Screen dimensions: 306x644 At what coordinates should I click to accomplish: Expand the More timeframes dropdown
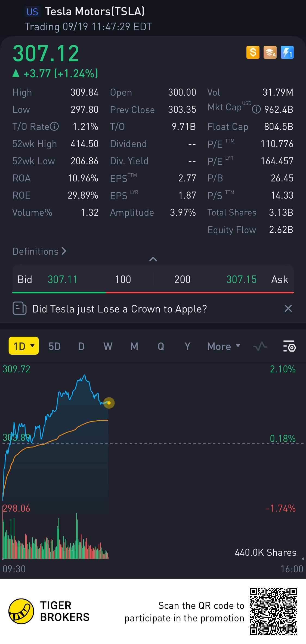[x=224, y=347]
